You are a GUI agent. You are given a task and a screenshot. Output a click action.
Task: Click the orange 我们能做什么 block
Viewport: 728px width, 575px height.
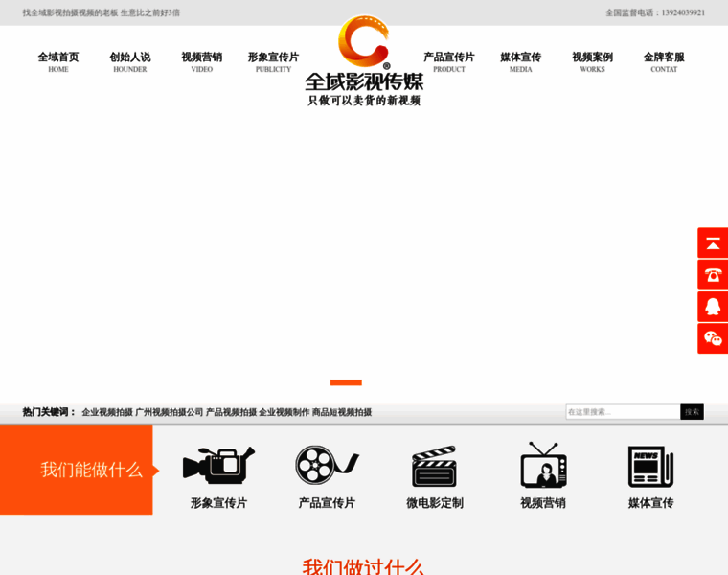tap(77, 470)
